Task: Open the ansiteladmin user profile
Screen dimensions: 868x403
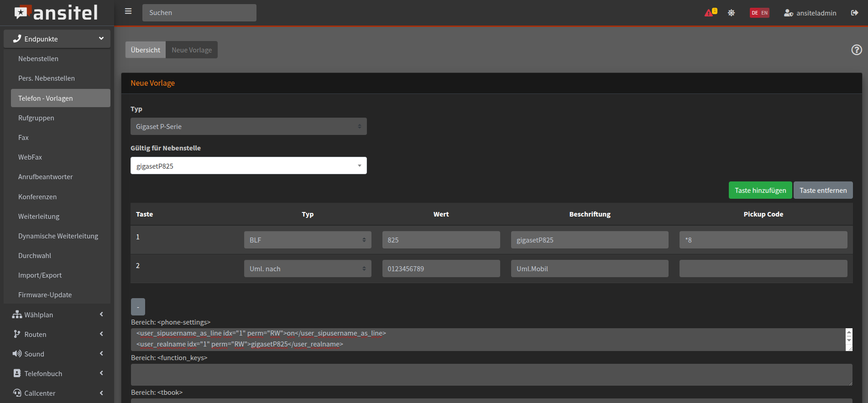Action: pyautogui.click(x=810, y=13)
